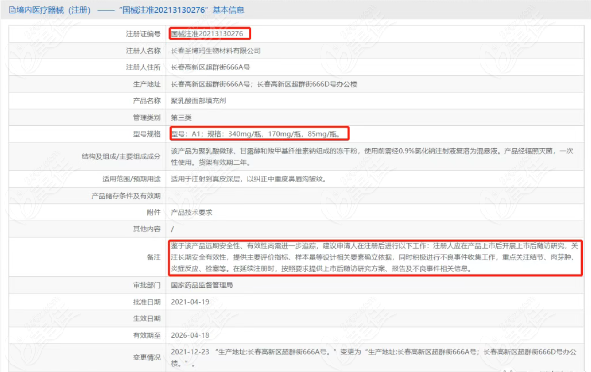Screen dimensions: 591x372
Task: Click the management class value 第三类
Action: pyautogui.click(x=181, y=118)
